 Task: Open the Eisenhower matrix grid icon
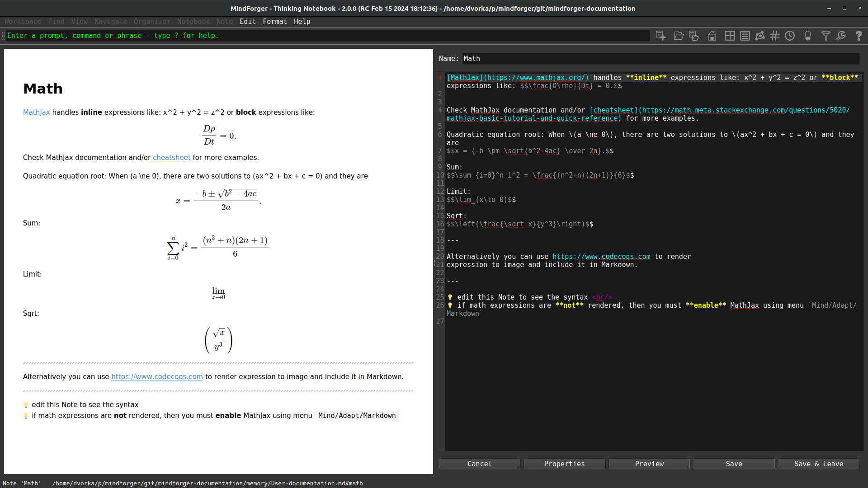point(730,36)
